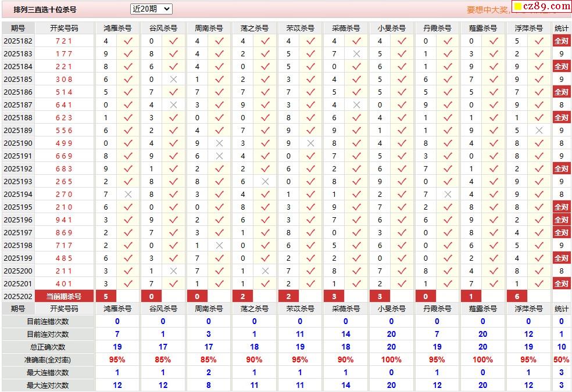This screenshot has height=392, width=572.
Task: Click the 周南杀号 最大连对次数 value 8
Action: pyautogui.click(x=209, y=386)
